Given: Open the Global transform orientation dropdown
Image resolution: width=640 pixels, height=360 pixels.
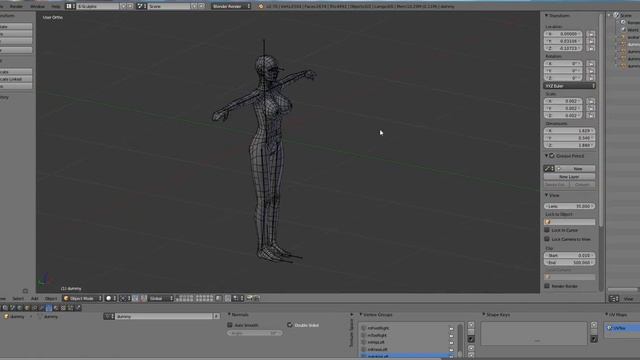Looking at the screenshot, I should [x=161, y=298].
